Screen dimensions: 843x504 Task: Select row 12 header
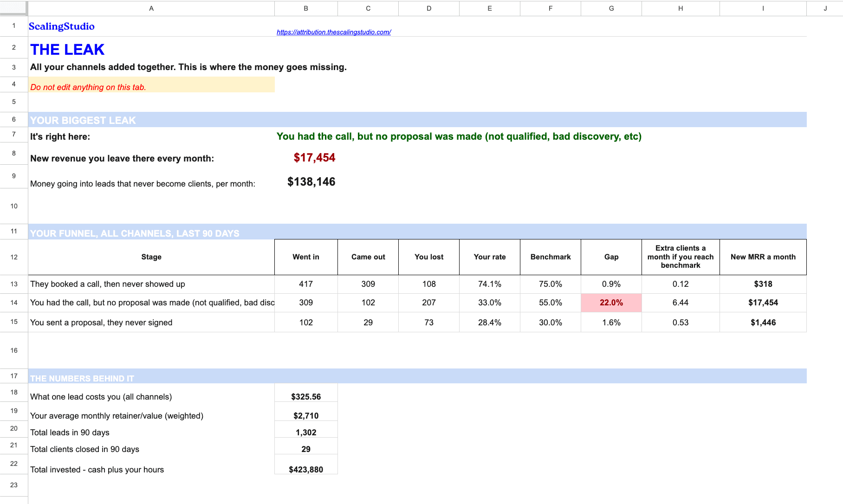(14, 257)
